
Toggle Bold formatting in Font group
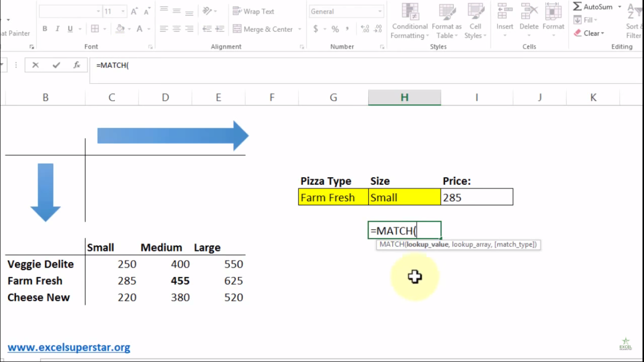pyautogui.click(x=45, y=29)
